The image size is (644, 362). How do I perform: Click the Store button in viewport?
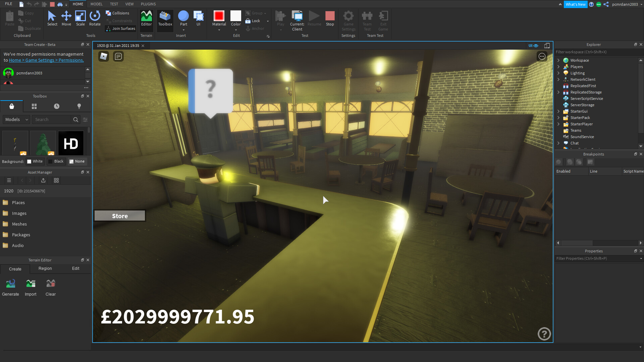click(x=120, y=216)
